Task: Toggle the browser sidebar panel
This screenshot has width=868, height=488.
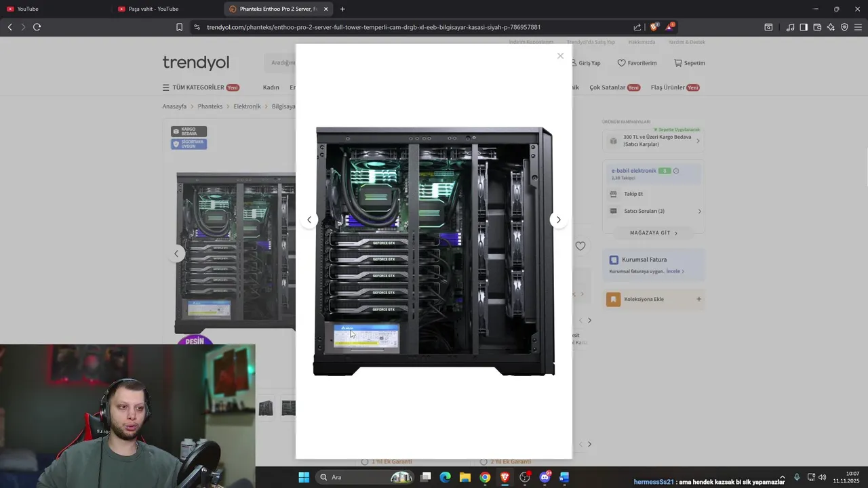Action: coord(804,27)
